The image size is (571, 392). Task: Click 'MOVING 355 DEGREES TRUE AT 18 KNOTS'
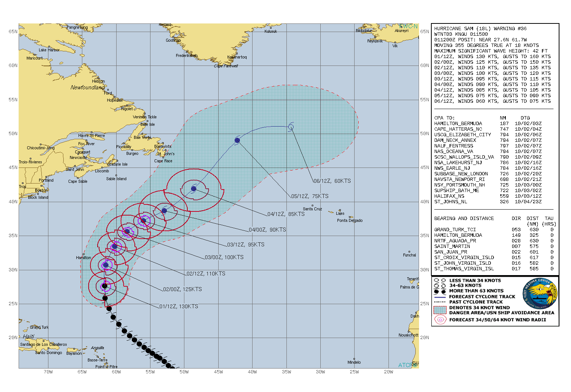pos(486,45)
